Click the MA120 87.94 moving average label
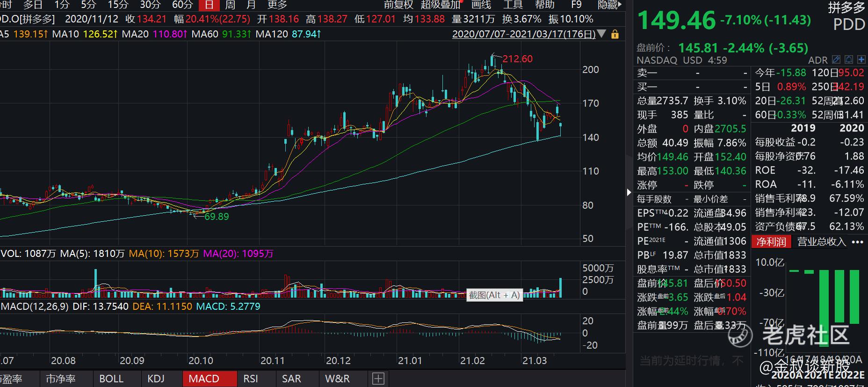Screen dimensions: 868x387 pyautogui.click(x=288, y=34)
